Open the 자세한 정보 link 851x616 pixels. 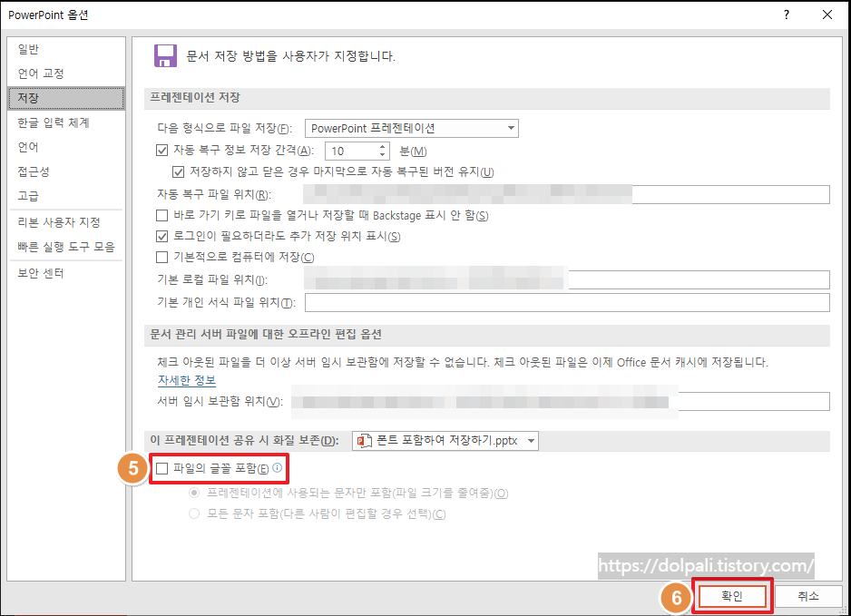[187, 380]
